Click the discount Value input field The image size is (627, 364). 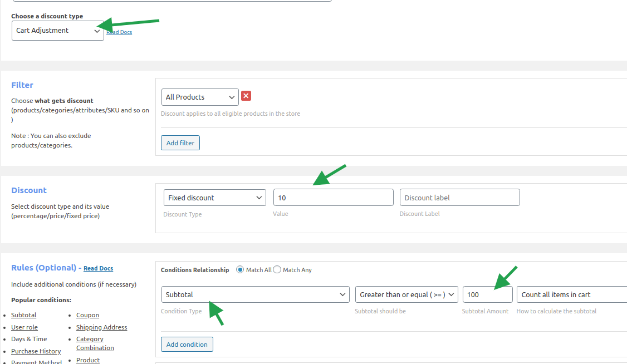click(x=333, y=198)
